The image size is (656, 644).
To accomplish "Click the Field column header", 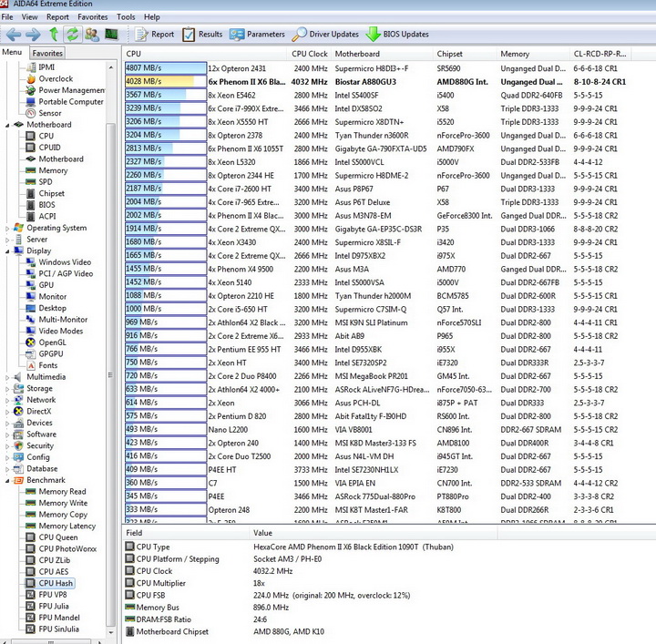I will 186,533.
